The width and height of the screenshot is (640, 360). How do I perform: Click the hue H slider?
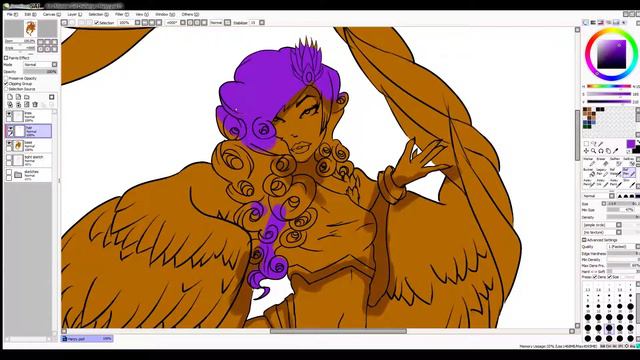coord(609,86)
